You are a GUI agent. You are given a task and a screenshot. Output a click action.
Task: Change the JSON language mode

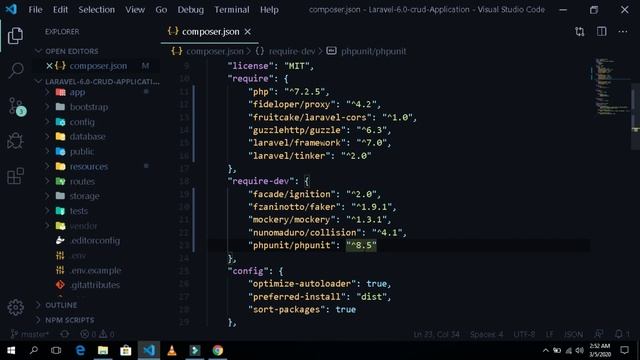pyautogui.click(x=573, y=334)
